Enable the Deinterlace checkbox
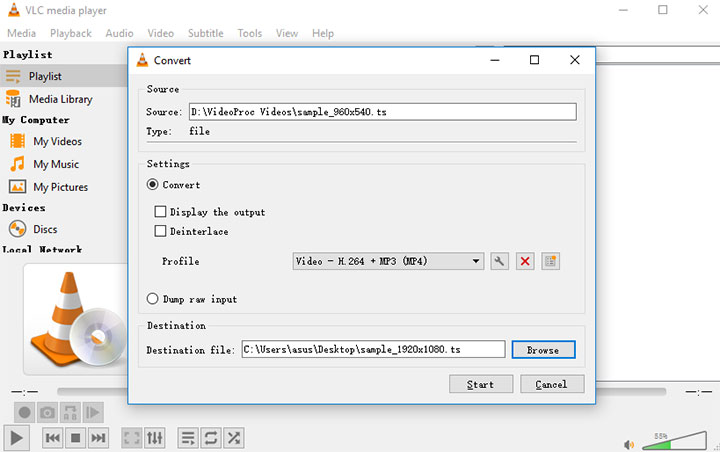Image resolution: width=720 pixels, height=452 pixels. click(160, 231)
